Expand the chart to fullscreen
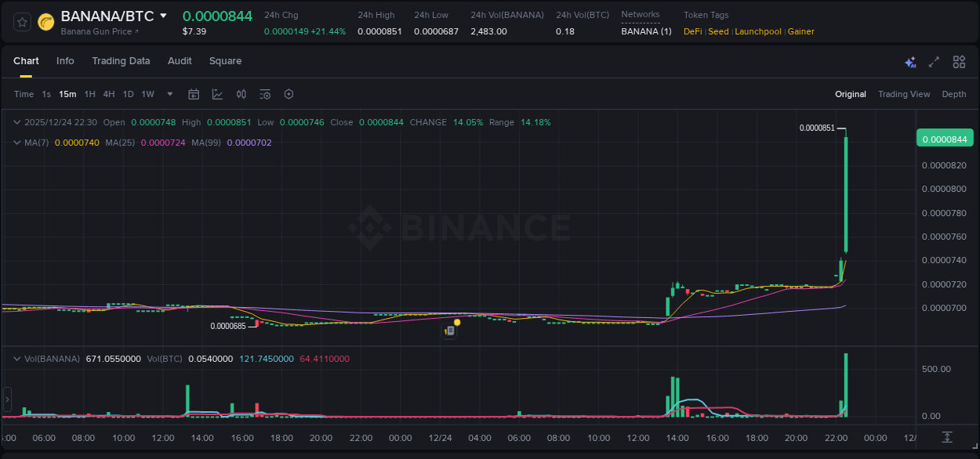This screenshot has height=459, width=980. pyautogui.click(x=934, y=62)
